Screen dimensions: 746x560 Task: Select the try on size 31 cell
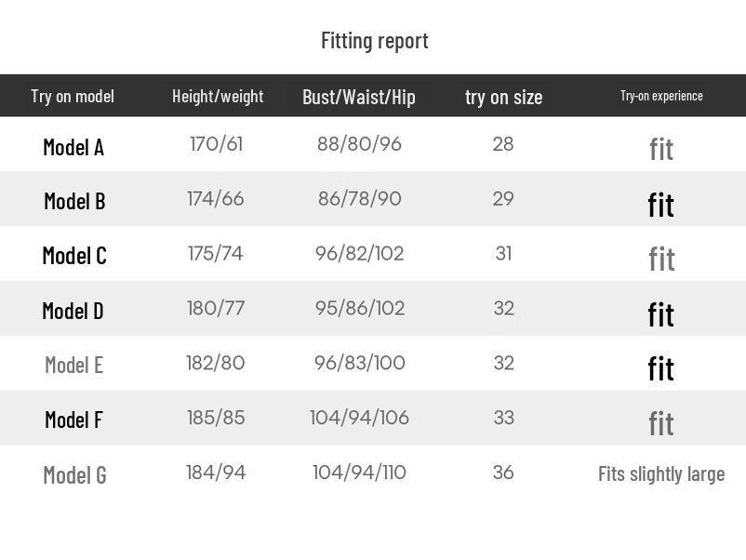[x=503, y=254]
